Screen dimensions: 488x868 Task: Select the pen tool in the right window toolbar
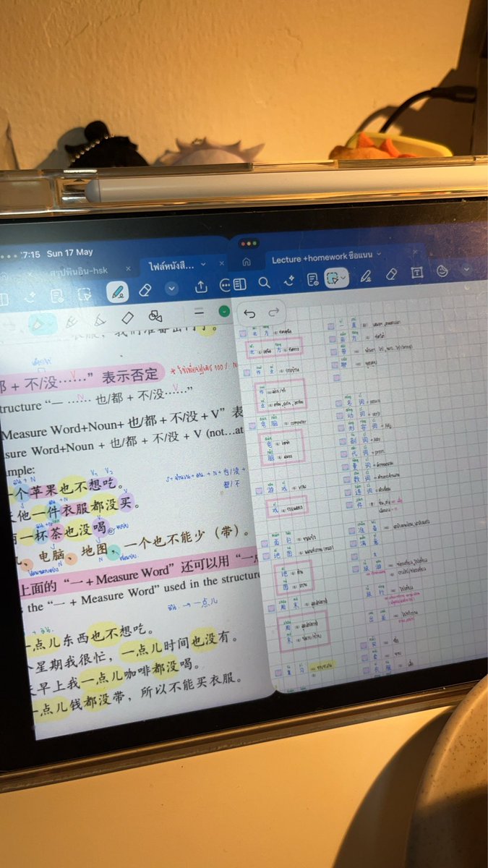pos(366,276)
